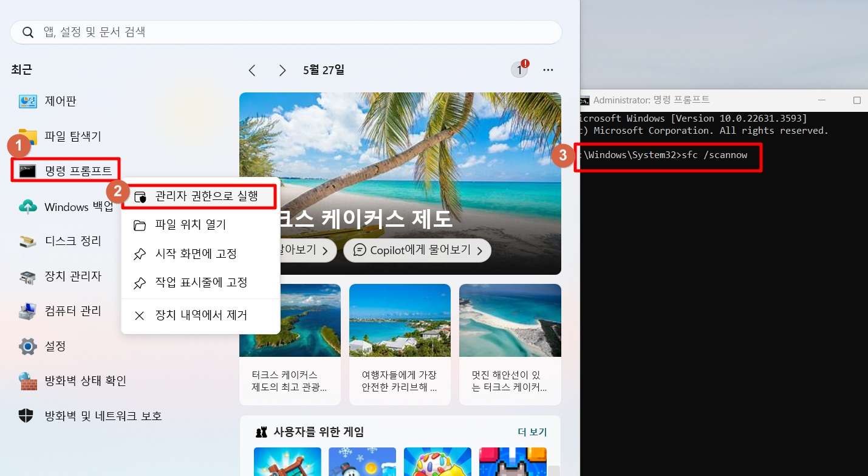Open 터크스 케이커스 제도의 최고 관광 card
Viewport: 868px width, 476px height.
pyautogui.click(x=290, y=345)
